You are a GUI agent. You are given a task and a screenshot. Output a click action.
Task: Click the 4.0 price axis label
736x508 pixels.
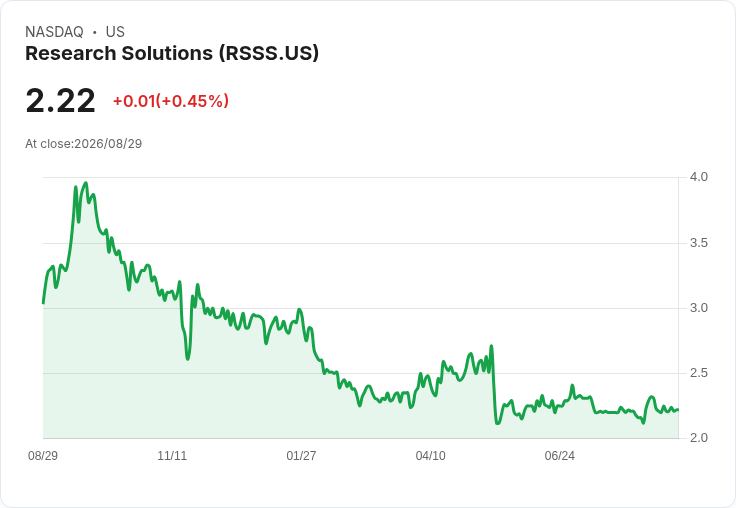pyautogui.click(x=698, y=177)
